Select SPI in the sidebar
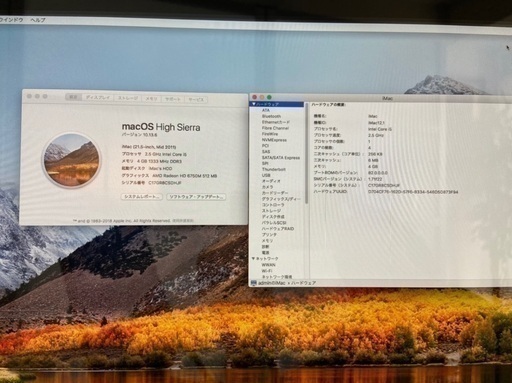 pyautogui.click(x=265, y=163)
